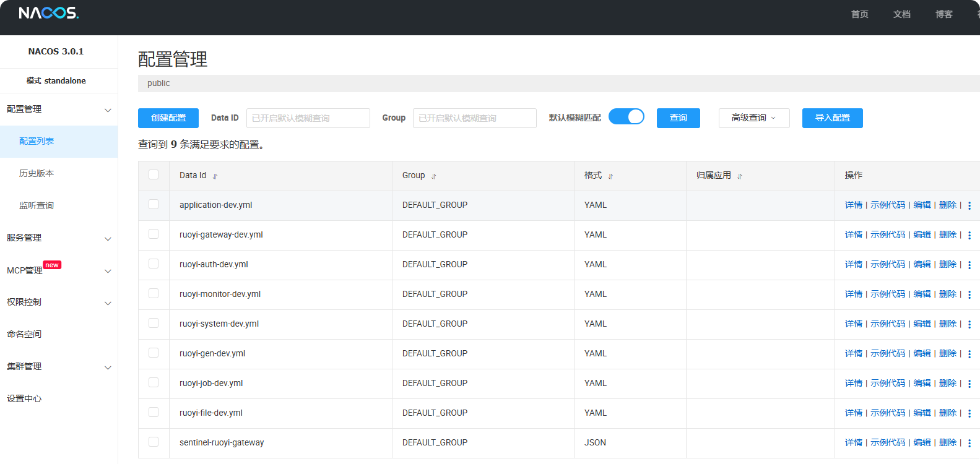Check the ruoyi-auth-dev.yml row checkbox
The width and height of the screenshot is (980, 464).
click(x=154, y=264)
